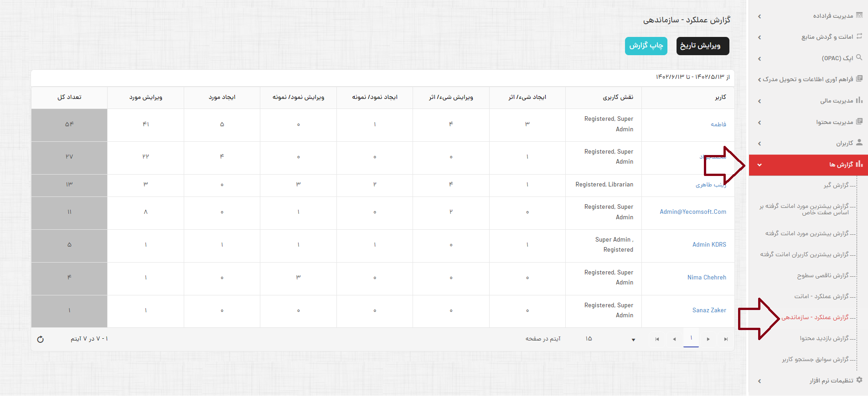Open the گزارش بازدید محتوا report
This screenshot has width=868, height=403.
pyautogui.click(x=824, y=338)
